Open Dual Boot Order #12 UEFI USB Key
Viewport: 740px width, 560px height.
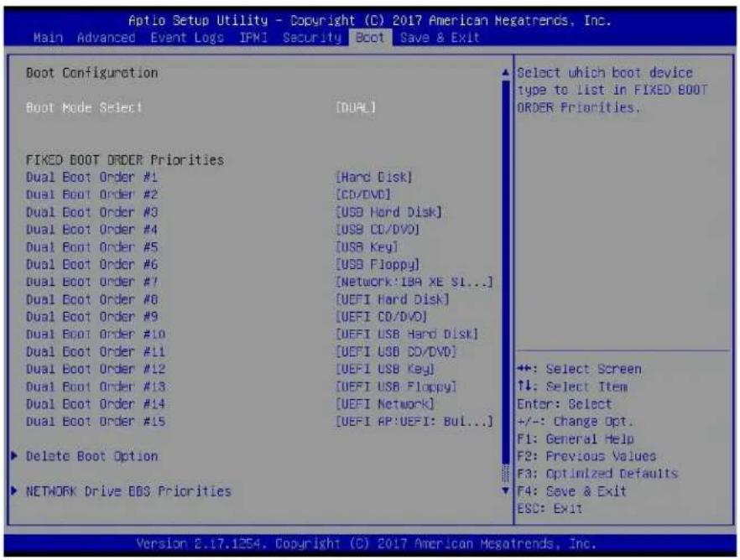click(385, 369)
